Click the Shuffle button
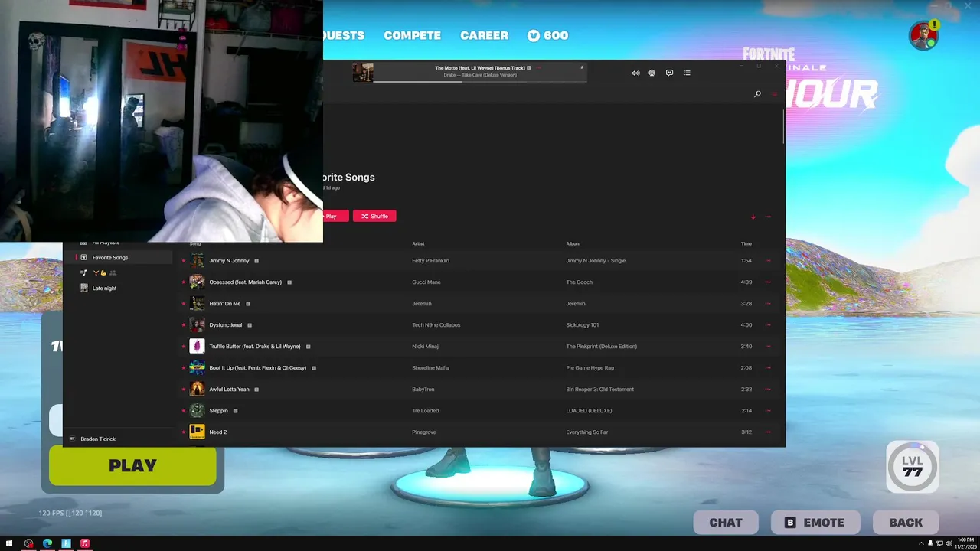The image size is (980, 551). click(374, 217)
